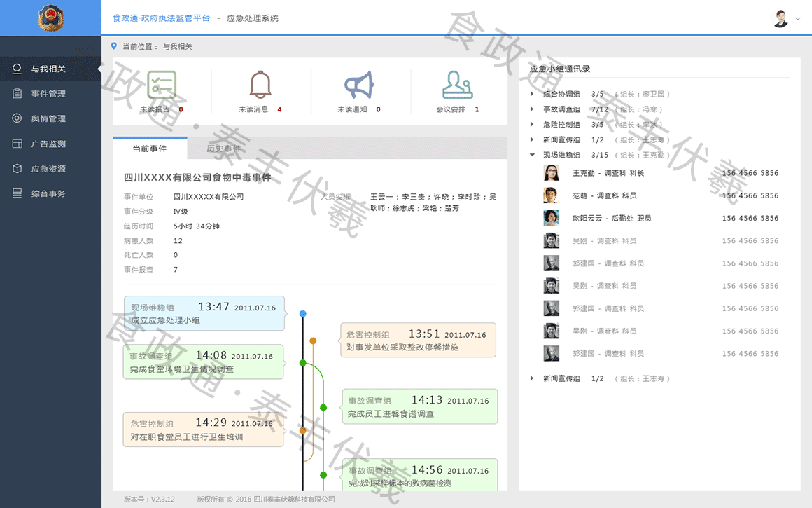The image size is (812, 508).
Task: Open the unread reports checklist icon
Action: tap(162, 85)
